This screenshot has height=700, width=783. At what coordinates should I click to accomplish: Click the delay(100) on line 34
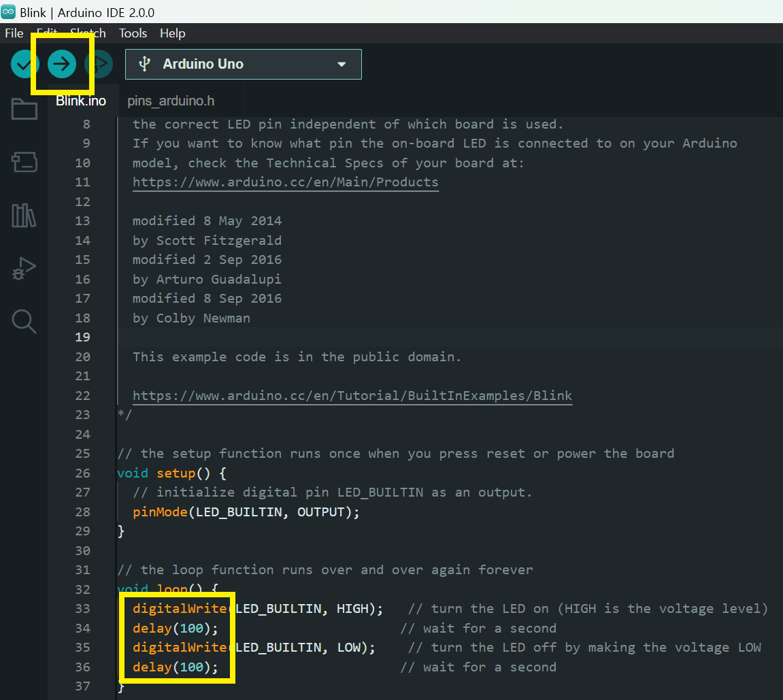(176, 629)
